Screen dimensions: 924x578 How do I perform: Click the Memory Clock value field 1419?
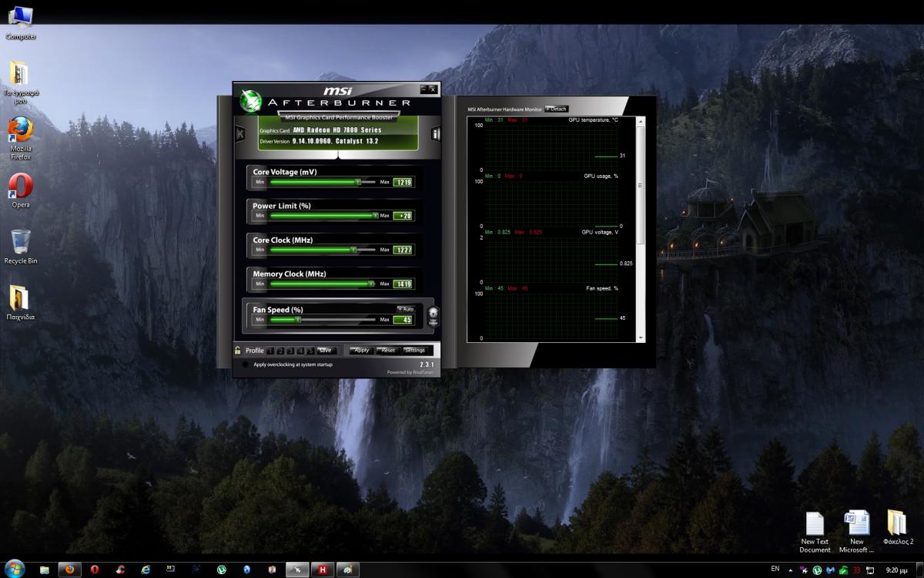403,284
